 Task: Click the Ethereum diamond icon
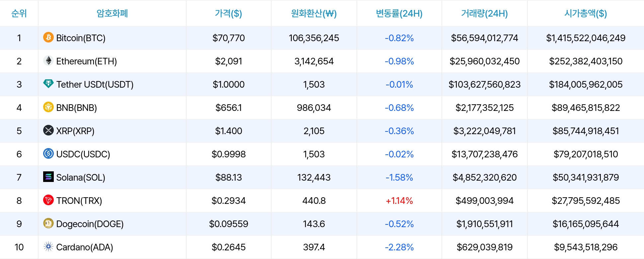[x=48, y=60]
